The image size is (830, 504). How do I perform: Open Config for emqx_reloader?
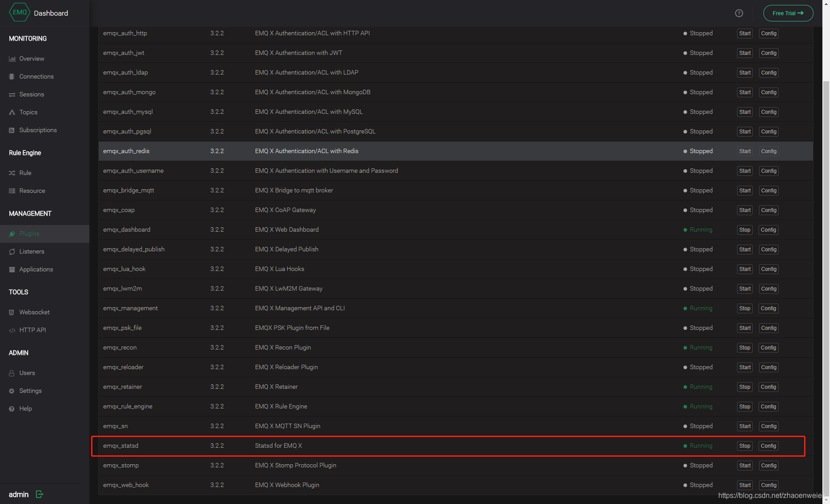[x=769, y=367]
